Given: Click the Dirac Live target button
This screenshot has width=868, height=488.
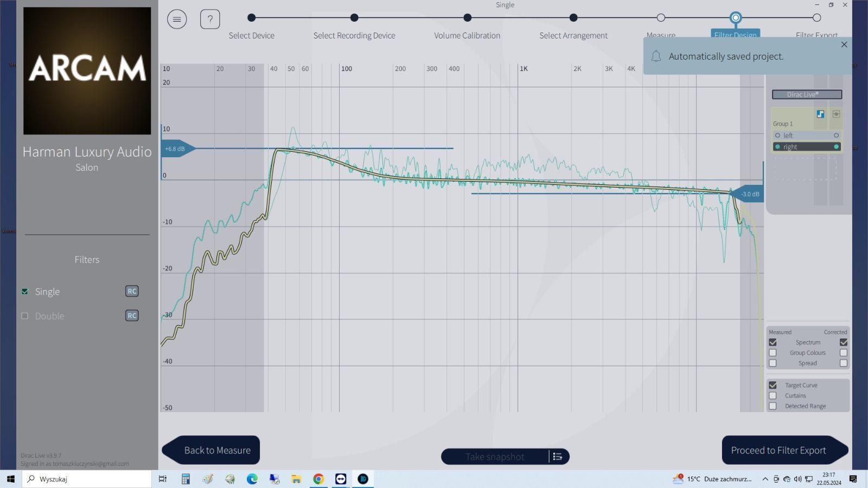Looking at the screenshot, I should 807,94.
